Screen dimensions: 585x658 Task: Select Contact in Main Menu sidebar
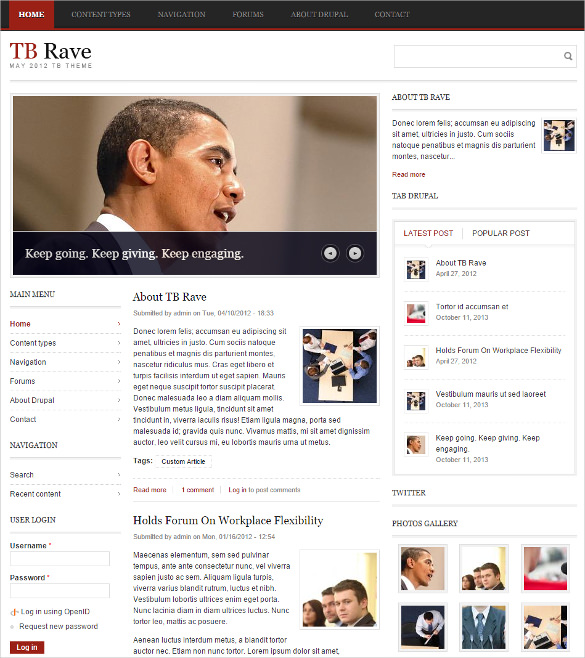[x=23, y=419]
